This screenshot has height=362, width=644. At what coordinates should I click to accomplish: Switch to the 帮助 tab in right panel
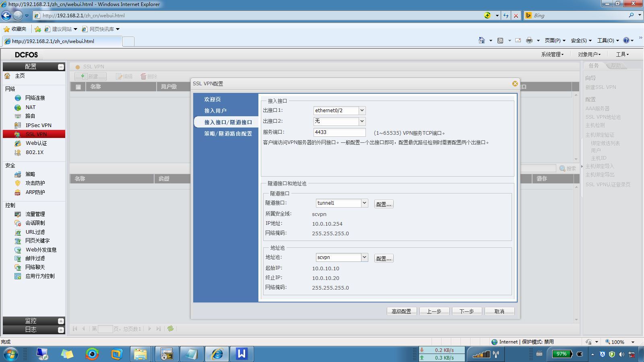click(x=616, y=66)
